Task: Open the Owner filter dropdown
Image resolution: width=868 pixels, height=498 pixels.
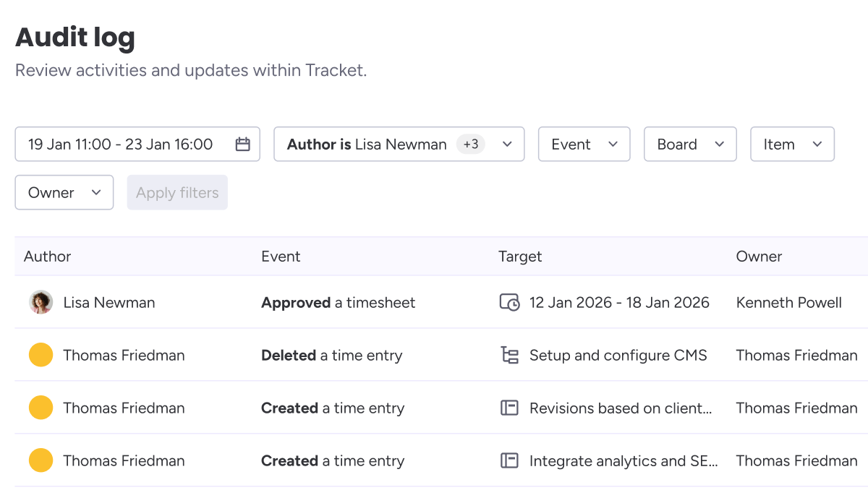Action: click(64, 192)
